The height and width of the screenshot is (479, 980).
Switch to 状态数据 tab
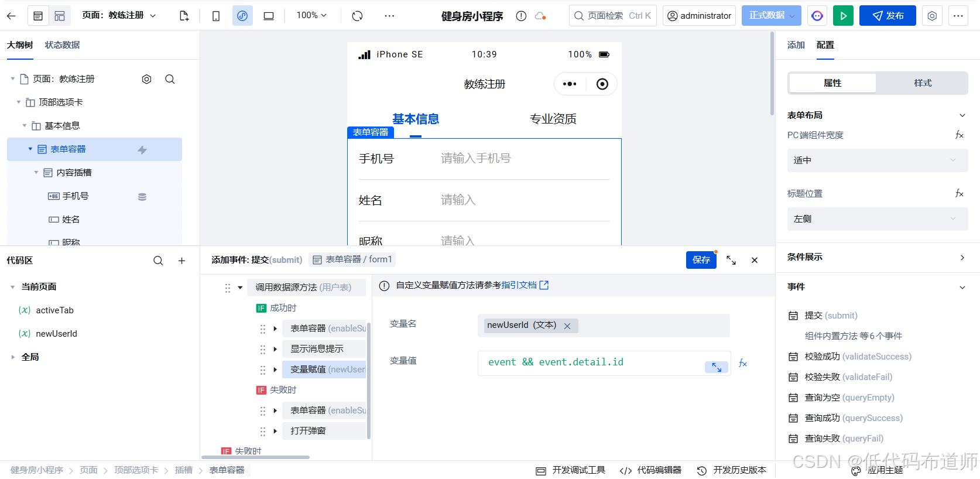tap(62, 45)
